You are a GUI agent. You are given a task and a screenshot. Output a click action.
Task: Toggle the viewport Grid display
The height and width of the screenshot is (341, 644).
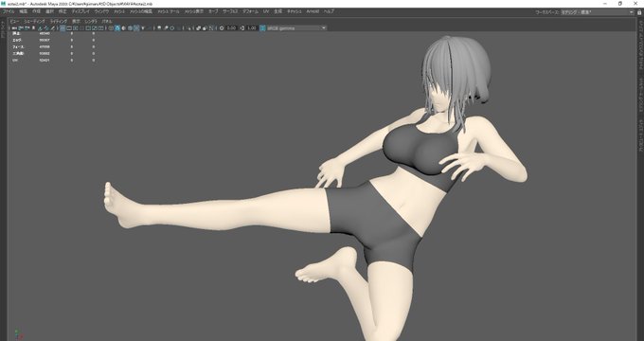pos(63,27)
